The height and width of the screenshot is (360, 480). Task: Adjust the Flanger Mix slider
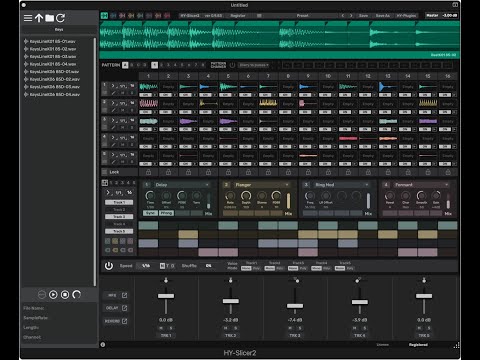[288, 201]
